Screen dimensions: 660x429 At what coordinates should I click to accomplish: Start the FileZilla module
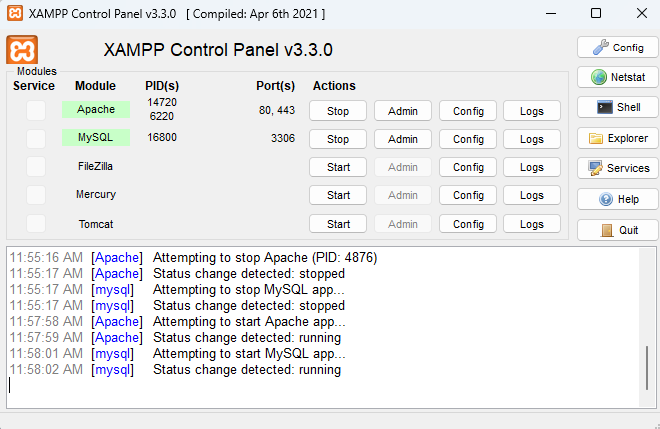click(x=338, y=167)
